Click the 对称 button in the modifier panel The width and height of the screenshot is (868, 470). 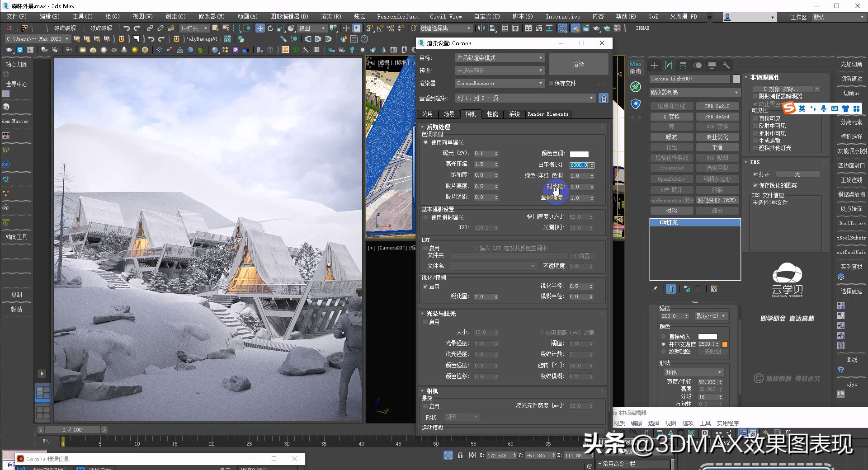[x=672, y=211]
